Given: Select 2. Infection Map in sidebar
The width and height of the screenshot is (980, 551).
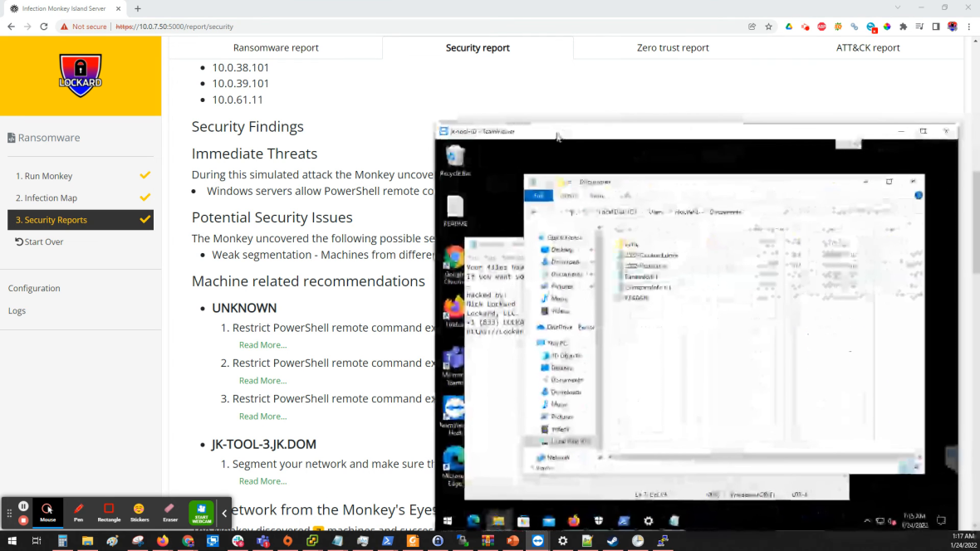Looking at the screenshot, I should click(x=80, y=198).
